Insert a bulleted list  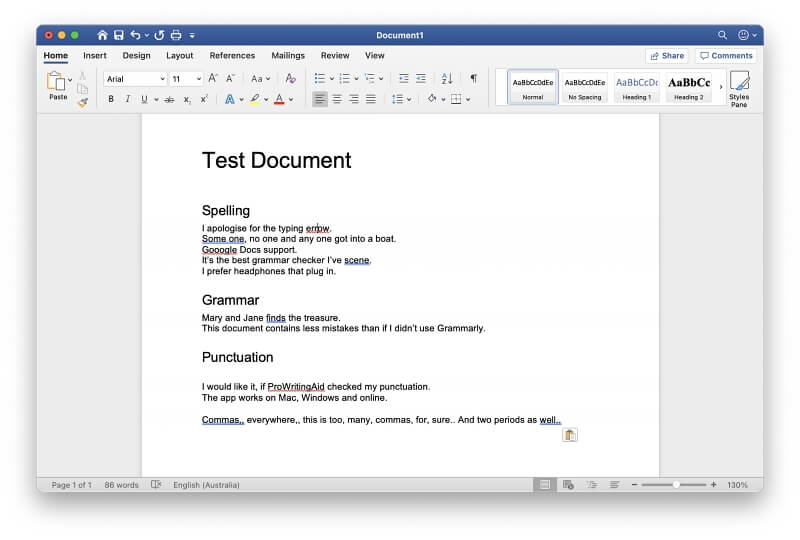(320, 78)
